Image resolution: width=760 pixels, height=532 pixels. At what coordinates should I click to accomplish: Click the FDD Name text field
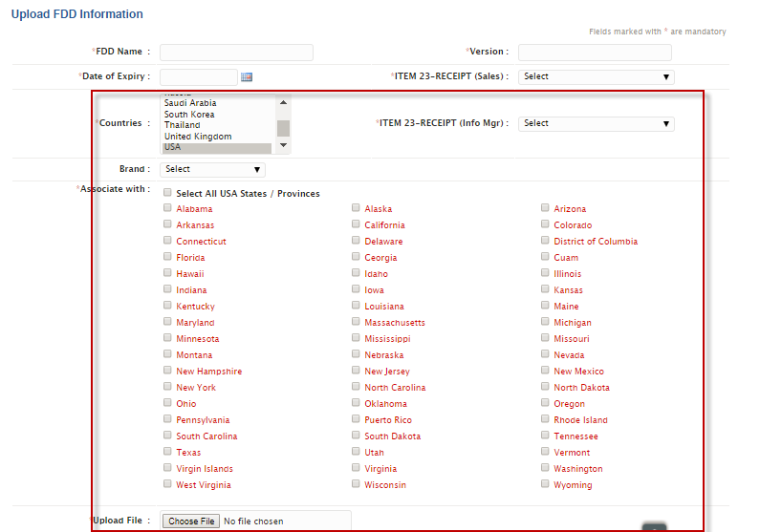[x=236, y=52]
